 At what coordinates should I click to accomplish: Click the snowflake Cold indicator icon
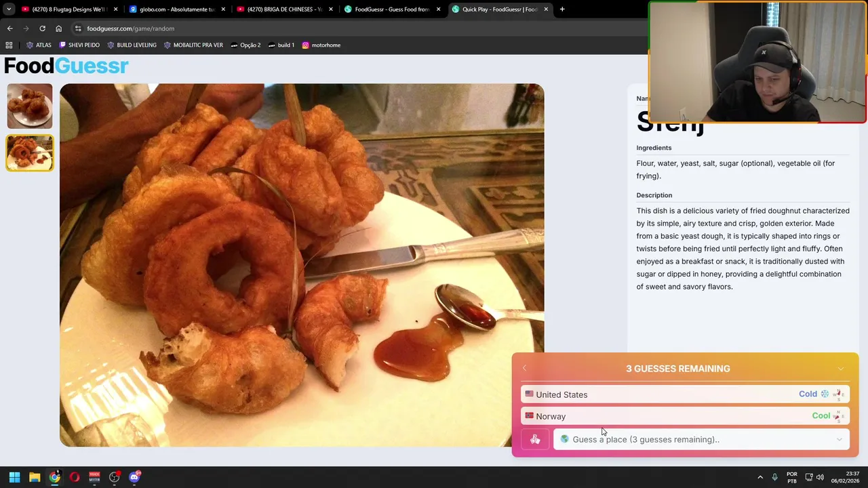825,394
